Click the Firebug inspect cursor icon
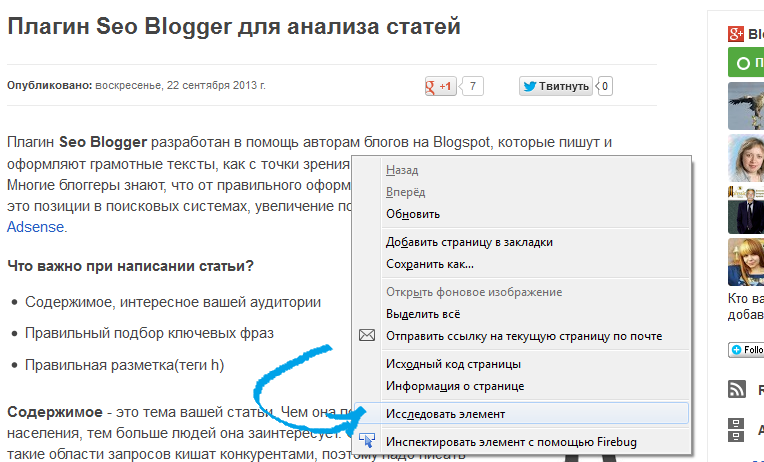The height and width of the screenshot is (462, 764). pyautogui.click(x=367, y=441)
